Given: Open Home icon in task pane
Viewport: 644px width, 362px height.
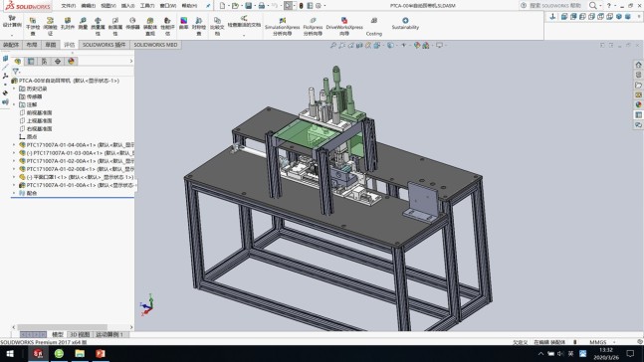Looking at the screenshot, I should click(638, 65).
